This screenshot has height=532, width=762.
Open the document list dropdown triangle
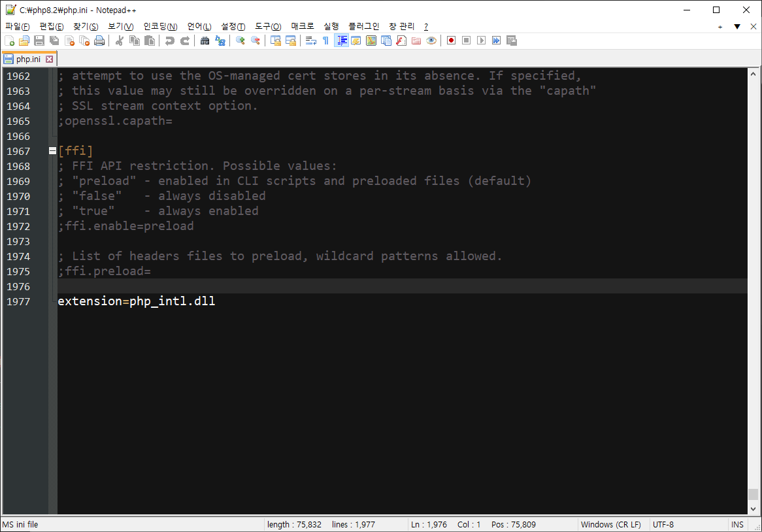coord(737,27)
